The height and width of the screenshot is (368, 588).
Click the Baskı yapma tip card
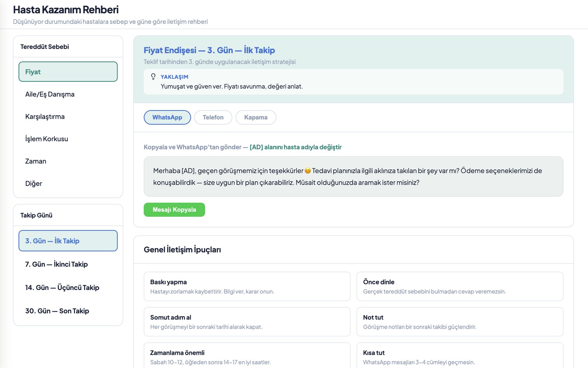pos(247,286)
